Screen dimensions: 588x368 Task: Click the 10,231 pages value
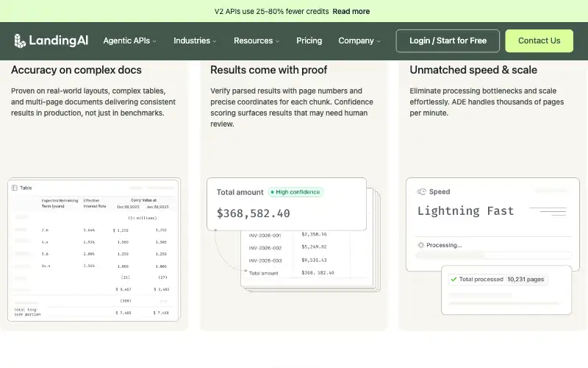[x=526, y=279]
